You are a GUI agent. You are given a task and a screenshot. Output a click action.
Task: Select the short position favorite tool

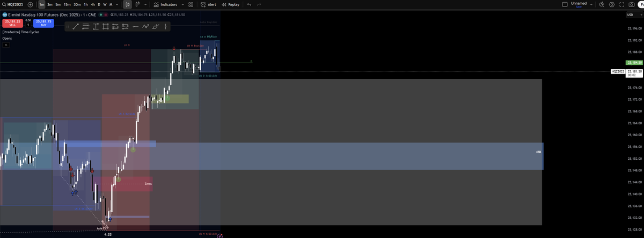126,26
